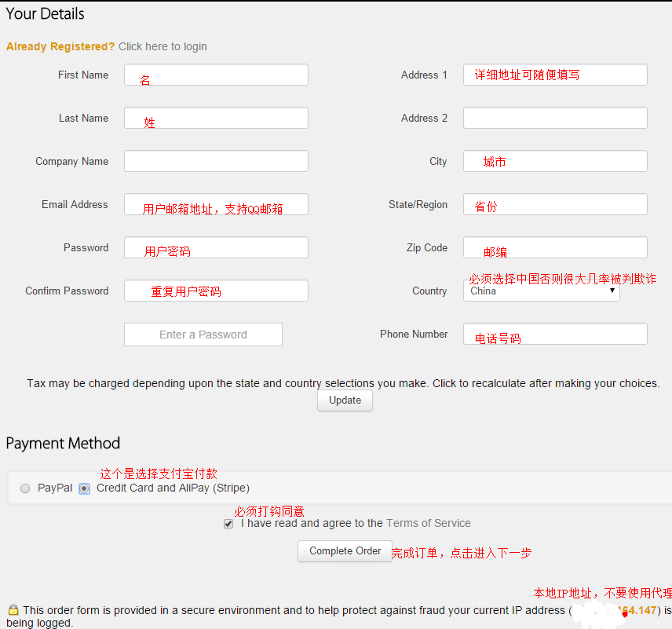Click the Already Registered? text
672x629 pixels.
point(60,46)
